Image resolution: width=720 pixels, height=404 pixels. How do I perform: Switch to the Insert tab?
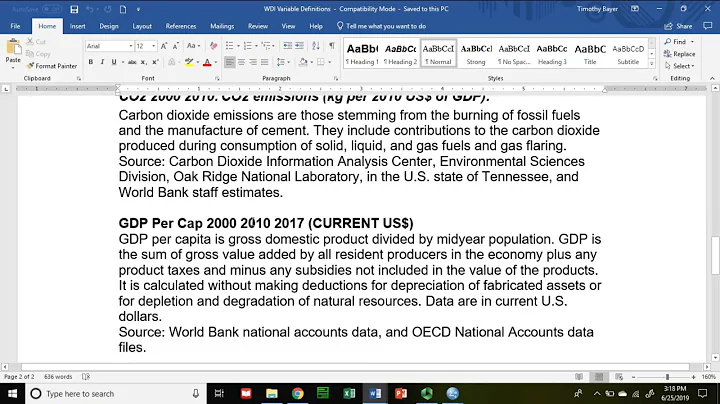[x=78, y=26]
